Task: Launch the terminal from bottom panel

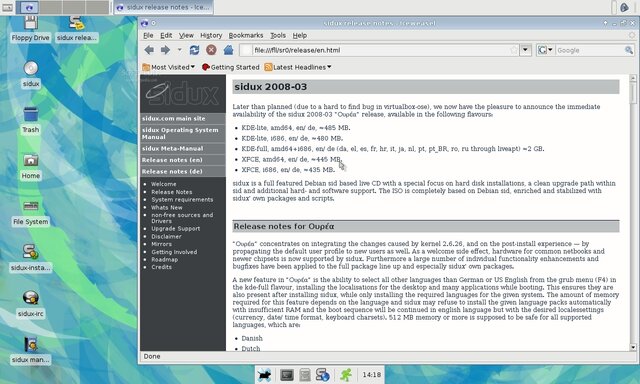Action: [287, 375]
